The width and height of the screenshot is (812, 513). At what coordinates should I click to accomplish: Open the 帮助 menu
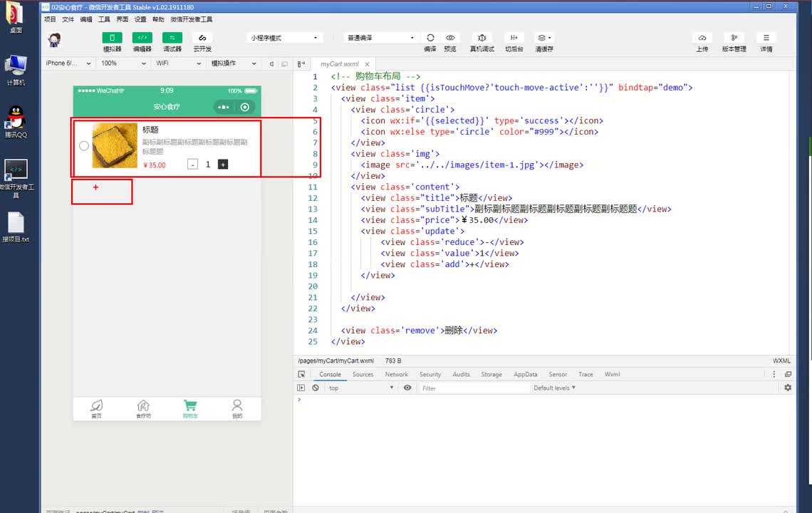point(158,19)
